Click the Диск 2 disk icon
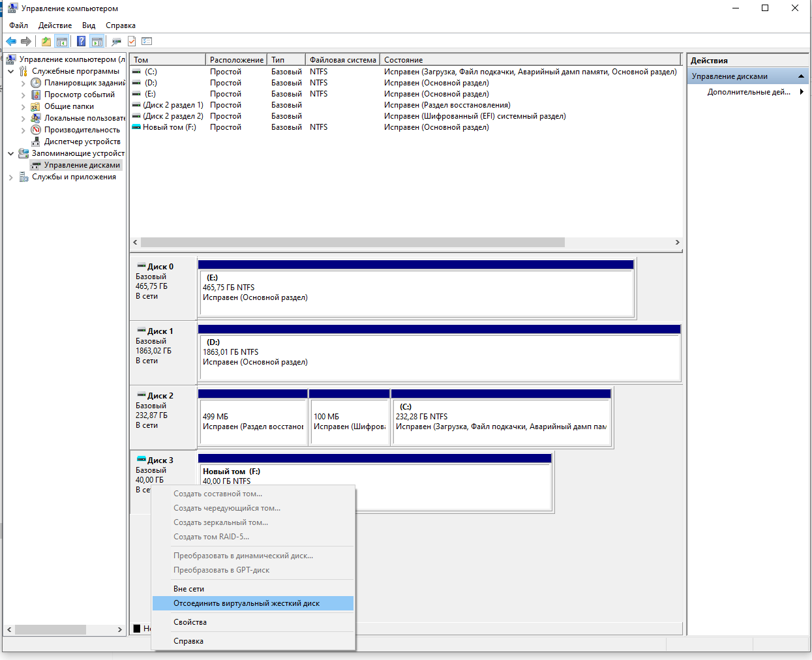This screenshot has width=812, height=660. click(x=142, y=395)
